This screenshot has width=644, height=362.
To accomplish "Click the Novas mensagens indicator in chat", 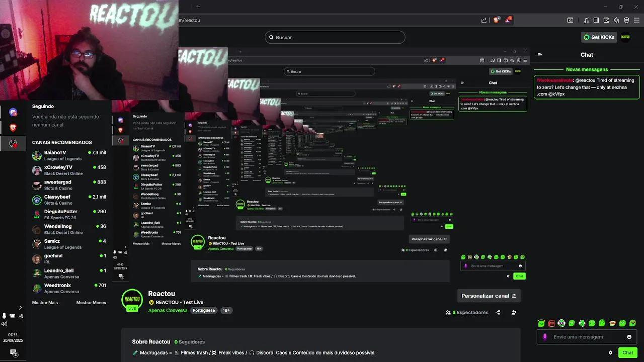I will tap(587, 69).
